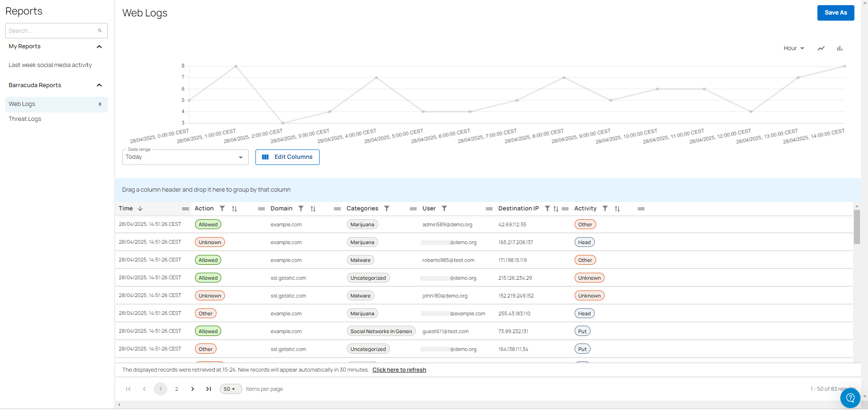Switch chart to line graph view

(821, 48)
